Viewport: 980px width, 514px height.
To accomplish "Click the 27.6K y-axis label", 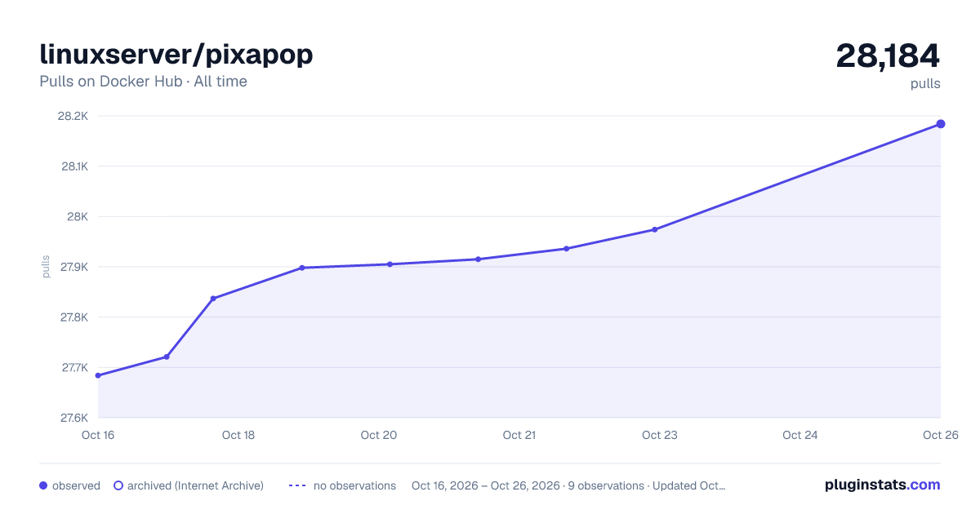I will coord(73,418).
